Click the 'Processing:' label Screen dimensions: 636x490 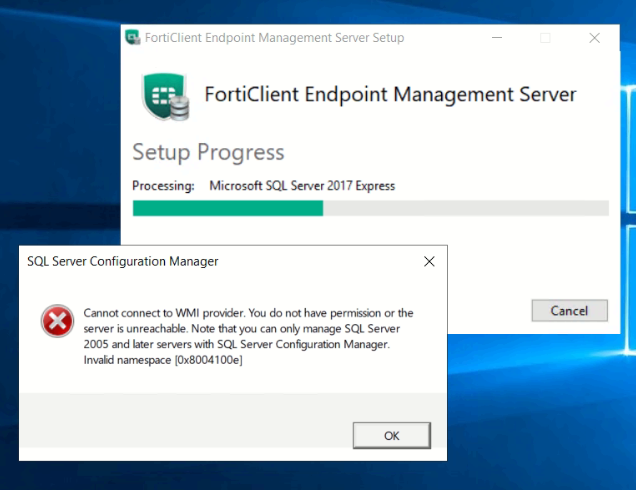(163, 186)
